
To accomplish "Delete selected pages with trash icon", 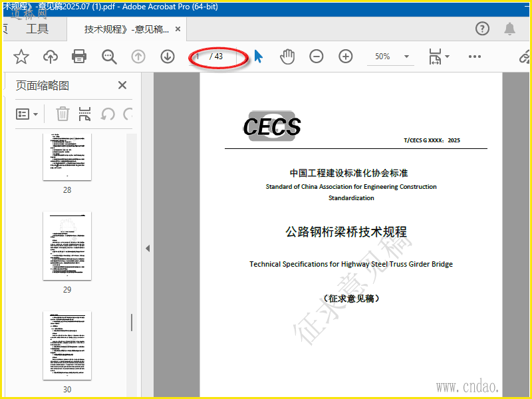I will point(63,114).
